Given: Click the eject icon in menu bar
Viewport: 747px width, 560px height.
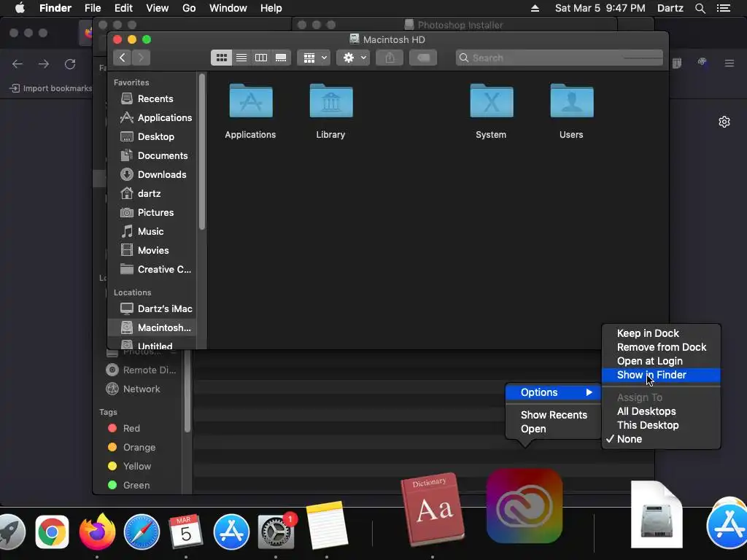Looking at the screenshot, I should [x=535, y=8].
